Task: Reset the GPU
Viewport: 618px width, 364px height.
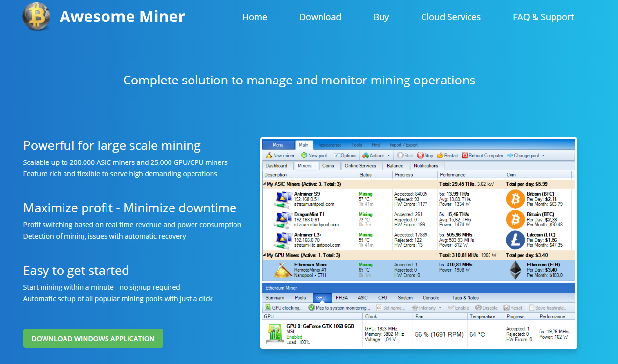Action: pos(511,308)
